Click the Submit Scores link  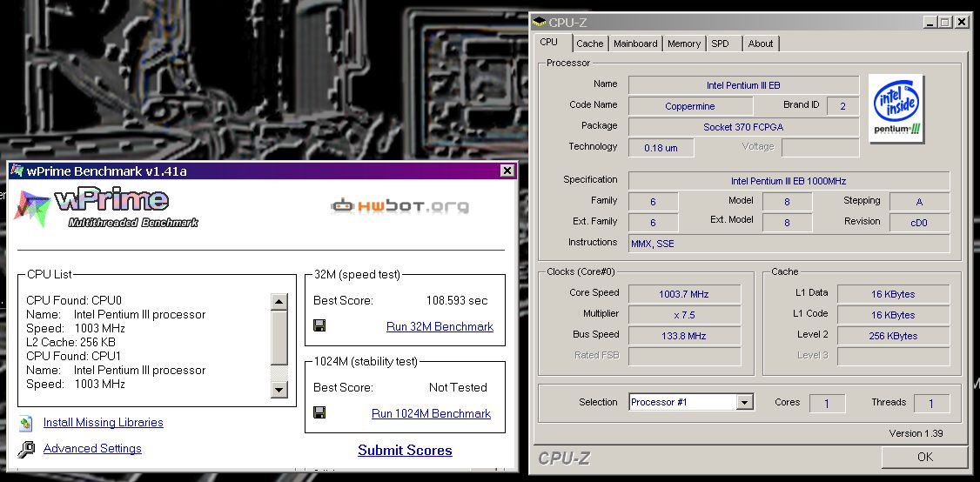[405, 450]
